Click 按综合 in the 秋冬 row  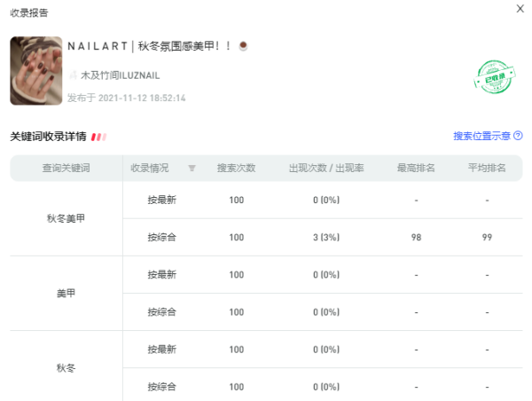pos(162,387)
